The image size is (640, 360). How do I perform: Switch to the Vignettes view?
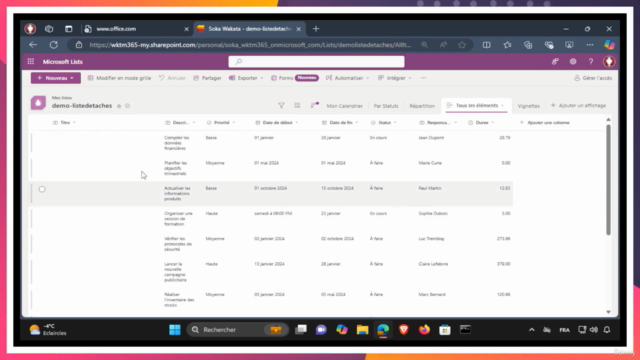[x=529, y=106]
